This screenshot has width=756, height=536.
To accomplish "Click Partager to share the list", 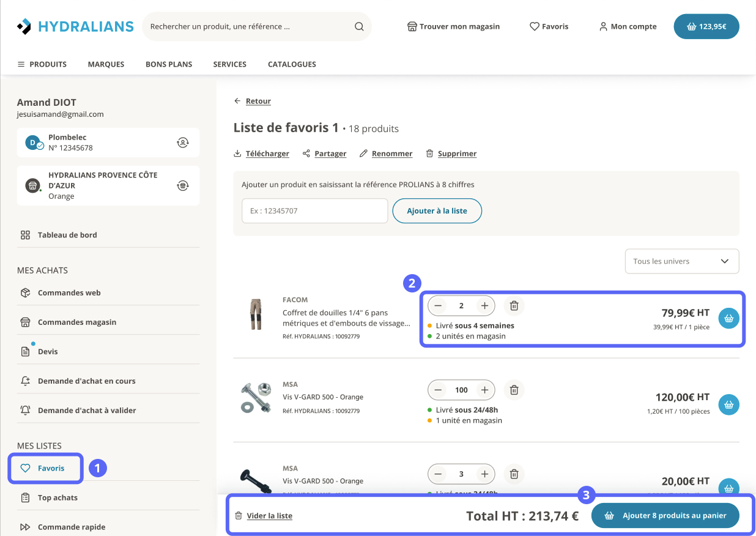I will tap(324, 154).
